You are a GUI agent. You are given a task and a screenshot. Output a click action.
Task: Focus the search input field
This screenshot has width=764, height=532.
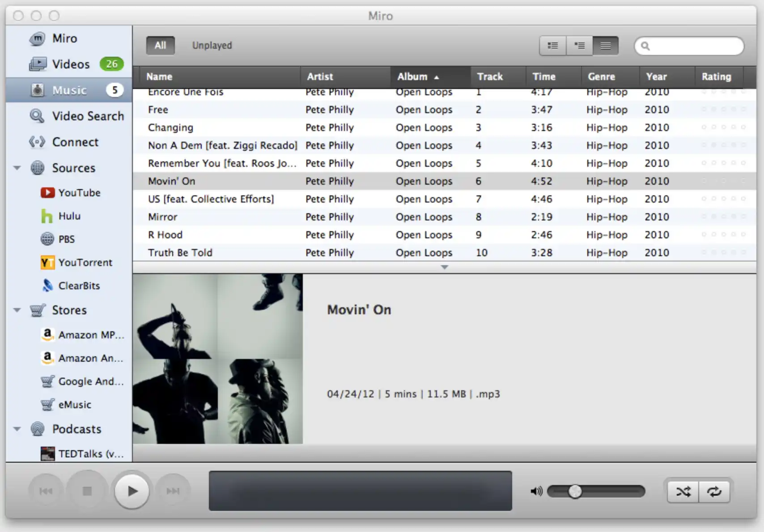tap(689, 46)
